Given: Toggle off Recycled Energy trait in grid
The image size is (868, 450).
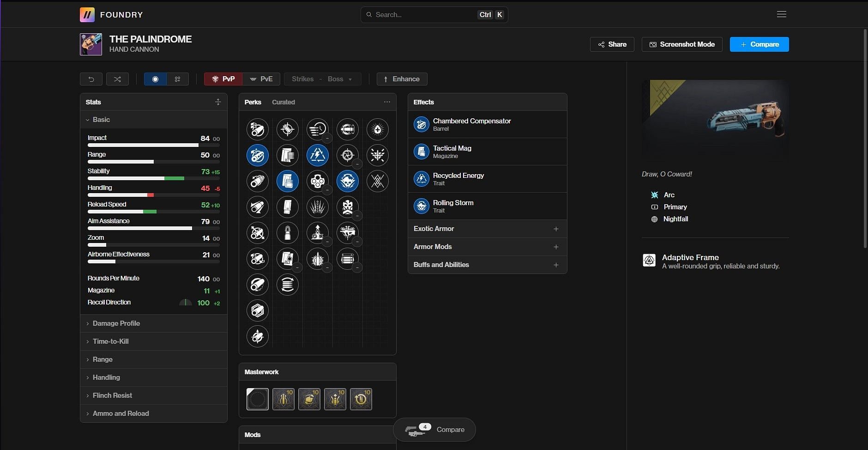Looking at the screenshot, I should (317, 155).
